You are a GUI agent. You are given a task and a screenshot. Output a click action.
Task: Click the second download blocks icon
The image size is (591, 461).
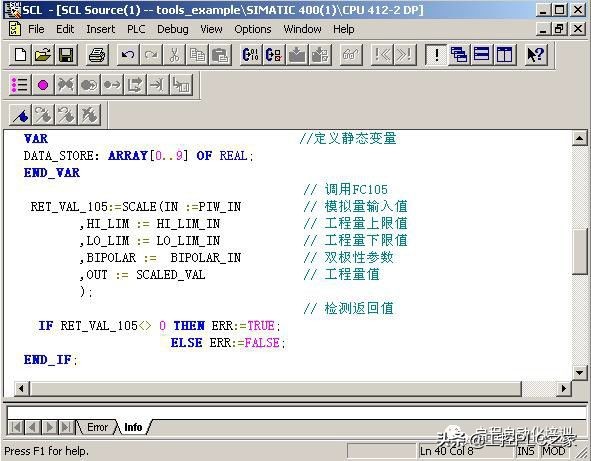pos(320,55)
